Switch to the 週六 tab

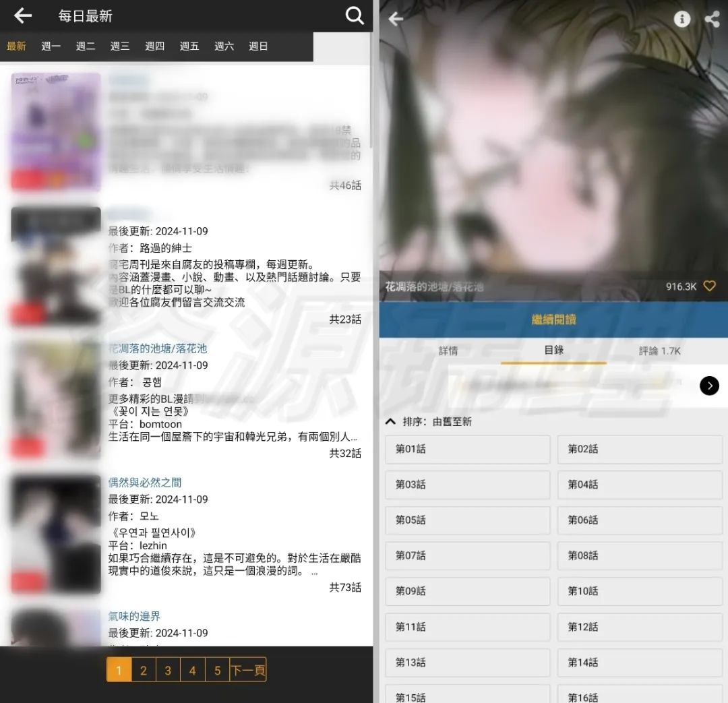(224, 46)
